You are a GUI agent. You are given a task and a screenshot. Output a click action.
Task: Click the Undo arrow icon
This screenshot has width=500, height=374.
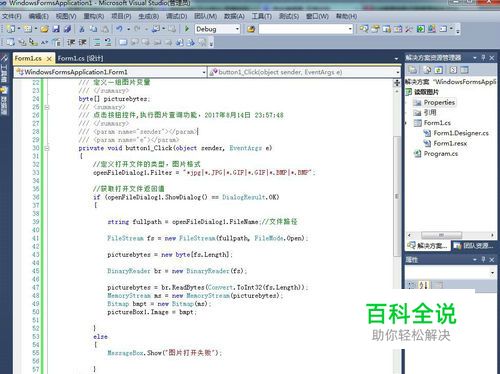pyautogui.click(x=119, y=29)
